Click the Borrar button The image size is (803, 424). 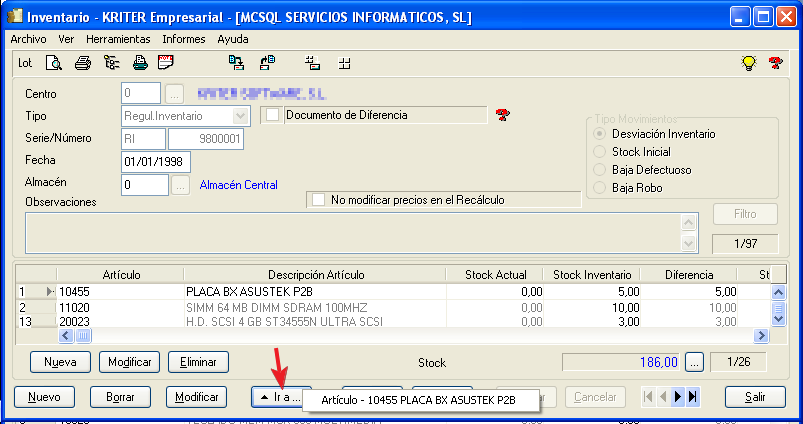[x=120, y=397]
